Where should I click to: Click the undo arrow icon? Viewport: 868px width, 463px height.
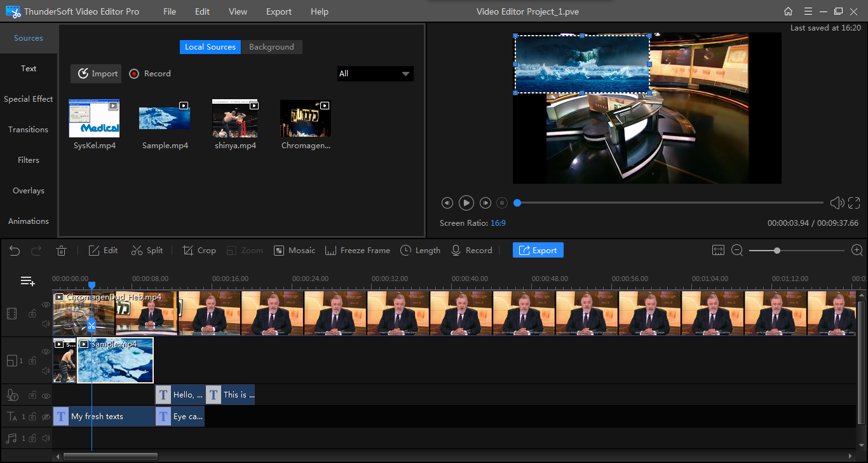click(15, 251)
